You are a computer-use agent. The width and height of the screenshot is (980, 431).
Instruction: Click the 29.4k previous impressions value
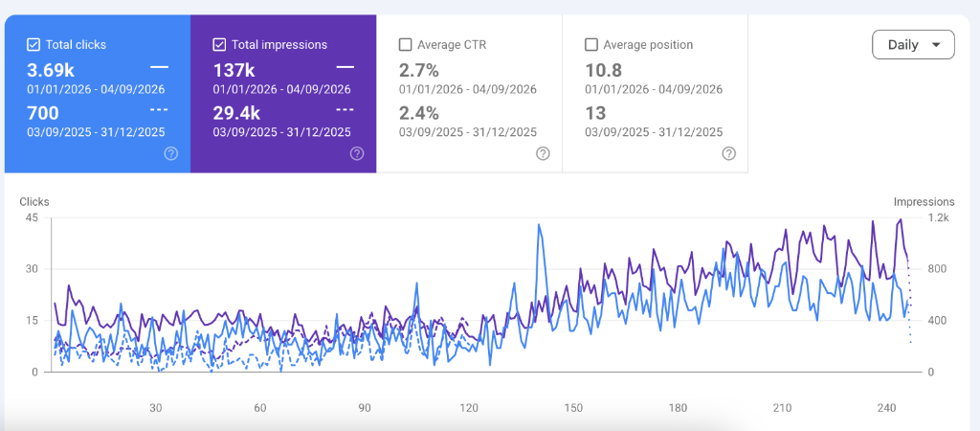pyautogui.click(x=237, y=113)
